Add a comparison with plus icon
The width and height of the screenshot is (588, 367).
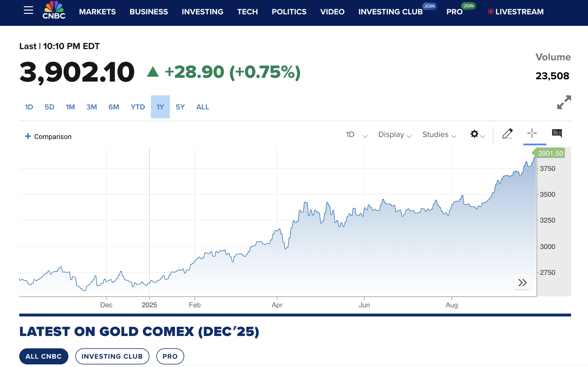pyautogui.click(x=28, y=136)
